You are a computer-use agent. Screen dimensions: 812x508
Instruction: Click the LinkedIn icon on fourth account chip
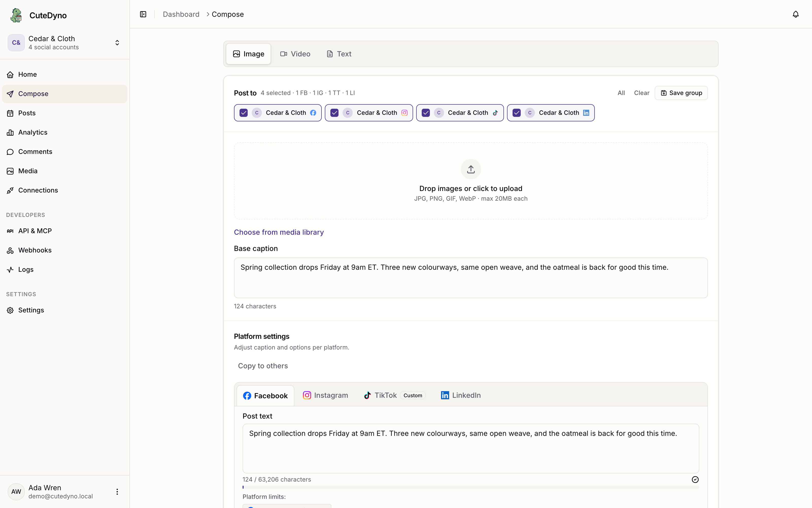(586, 113)
